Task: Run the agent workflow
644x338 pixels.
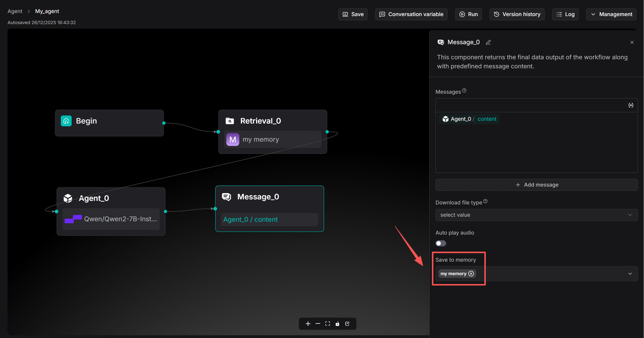Action: coord(468,14)
